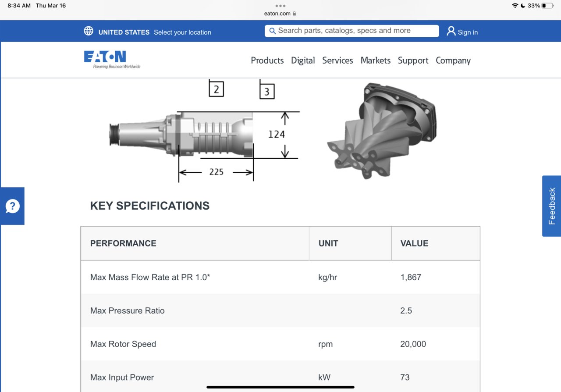This screenshot has width=561, height=392.
Task: Click the Sign in link
Action: 468,32
